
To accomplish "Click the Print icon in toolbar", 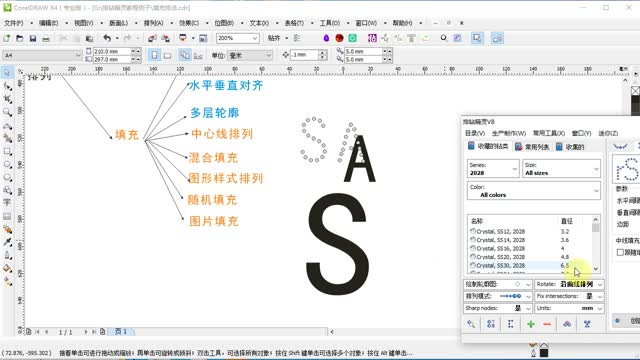I will click(x=46, y=38).
